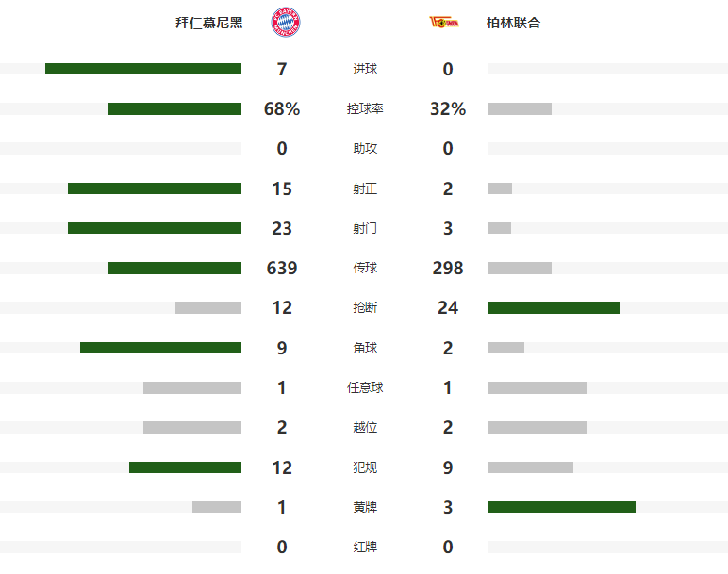Click Bayern's 任意球 free kick bar
The height and width of the screenshot is (574, 728).
(x=192, y=387)
